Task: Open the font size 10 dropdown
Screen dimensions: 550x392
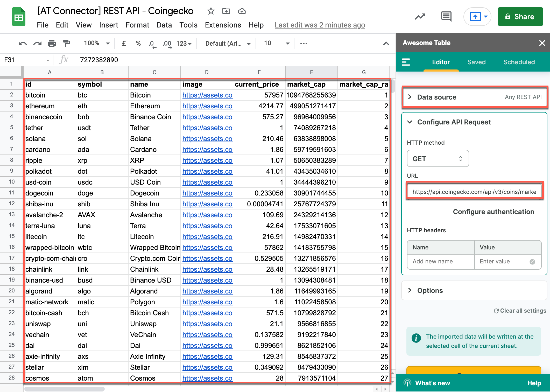Action: coord(277,43)
